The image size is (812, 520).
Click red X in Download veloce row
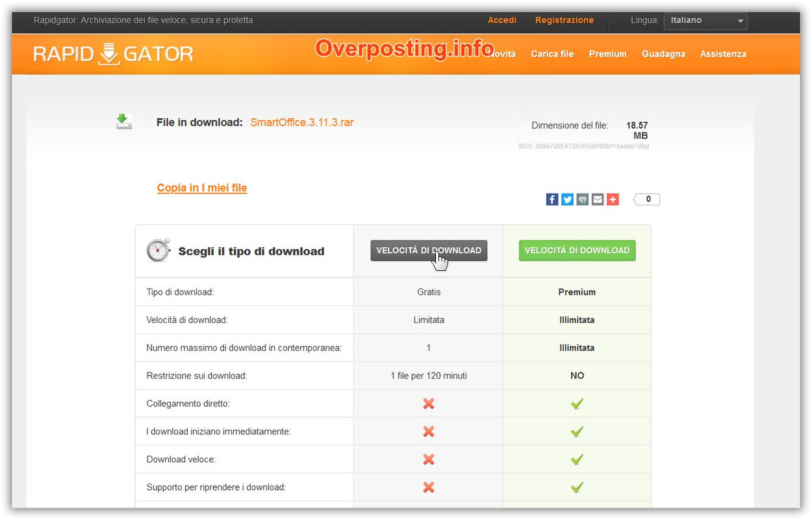click(429, 460)
